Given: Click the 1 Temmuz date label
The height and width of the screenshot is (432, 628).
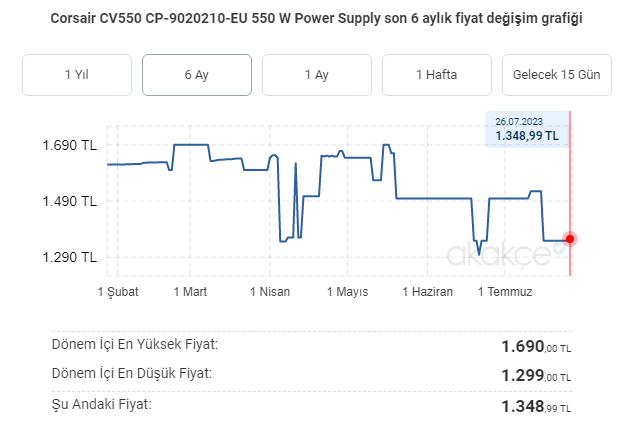Looking at the screenshot, I should pos(505,292).
